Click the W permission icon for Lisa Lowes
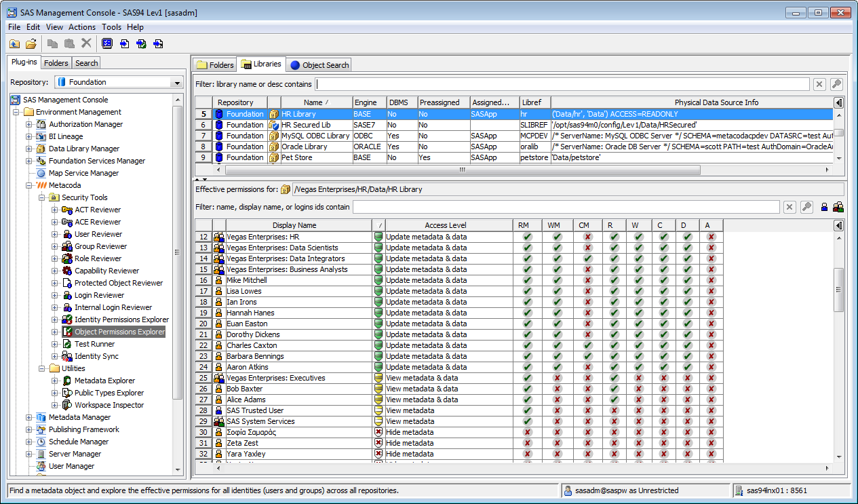858x504 pixels. pyautogui.click(x=638, y=291)
